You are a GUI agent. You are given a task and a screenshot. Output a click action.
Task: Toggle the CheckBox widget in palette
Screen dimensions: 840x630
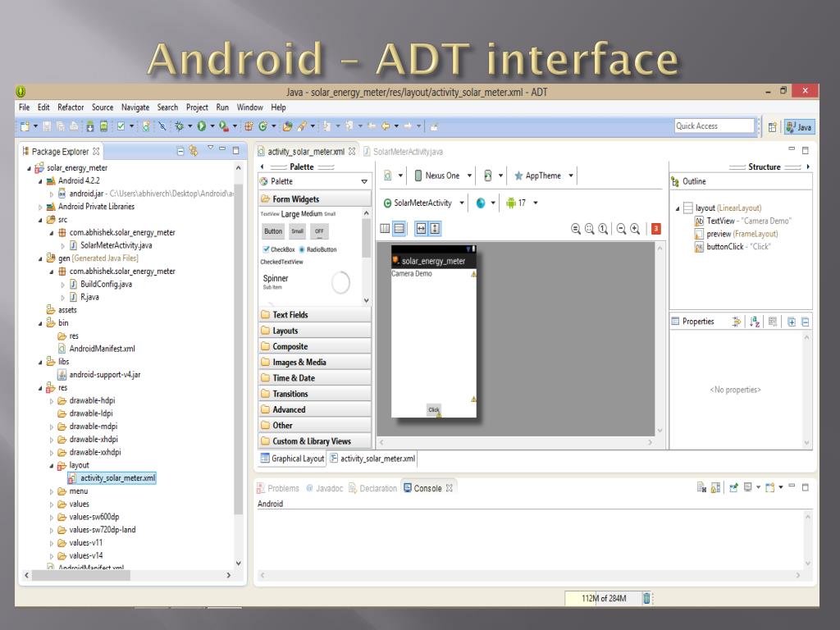pos(279,249)
